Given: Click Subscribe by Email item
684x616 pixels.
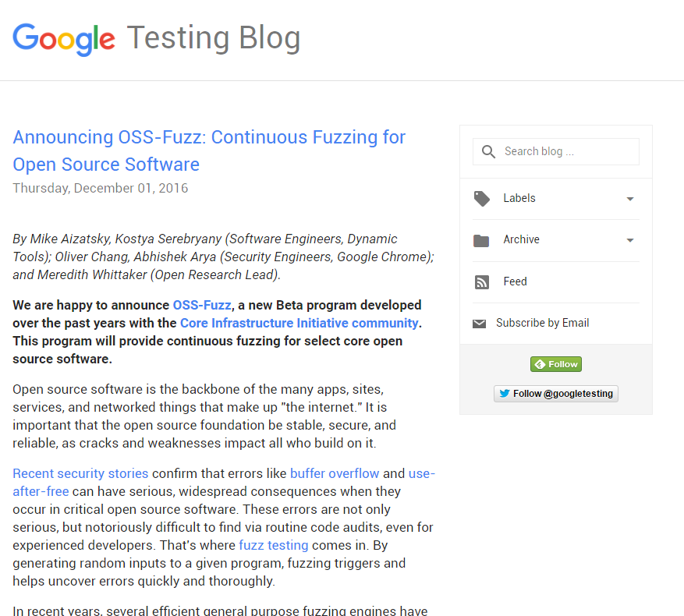Looking at the screenshot, I should click(542, 323).
